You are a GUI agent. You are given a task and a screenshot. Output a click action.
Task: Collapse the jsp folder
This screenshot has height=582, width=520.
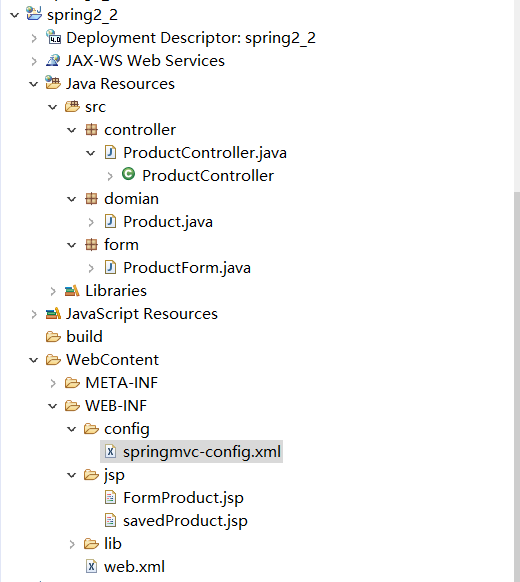click(72, 475)
